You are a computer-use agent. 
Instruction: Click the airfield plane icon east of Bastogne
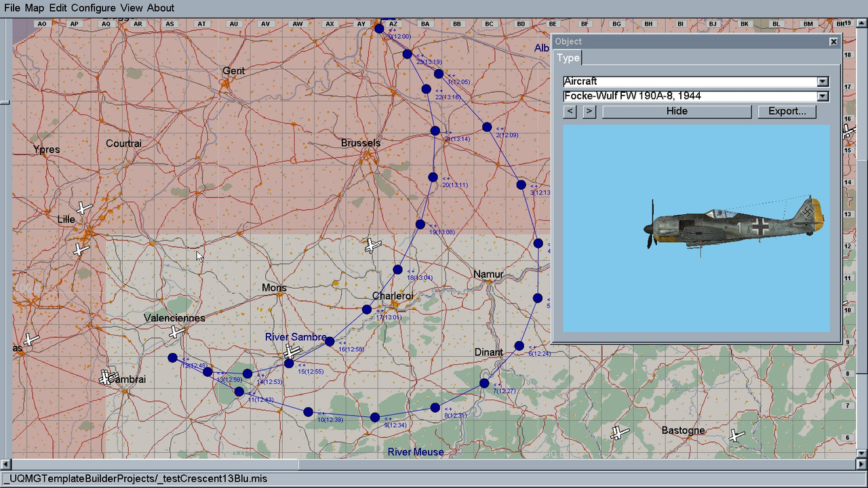pyautogui.click(x=737, y=435)
